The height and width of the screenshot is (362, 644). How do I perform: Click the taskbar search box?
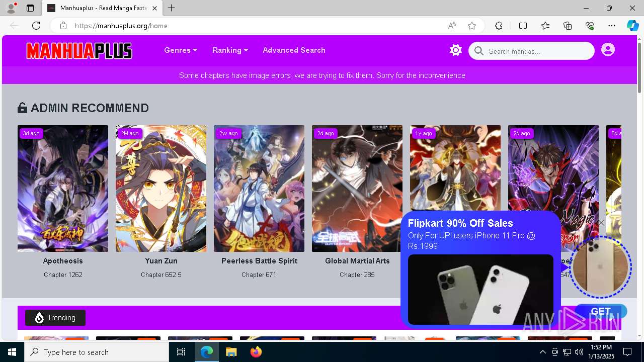click(97, 352)
